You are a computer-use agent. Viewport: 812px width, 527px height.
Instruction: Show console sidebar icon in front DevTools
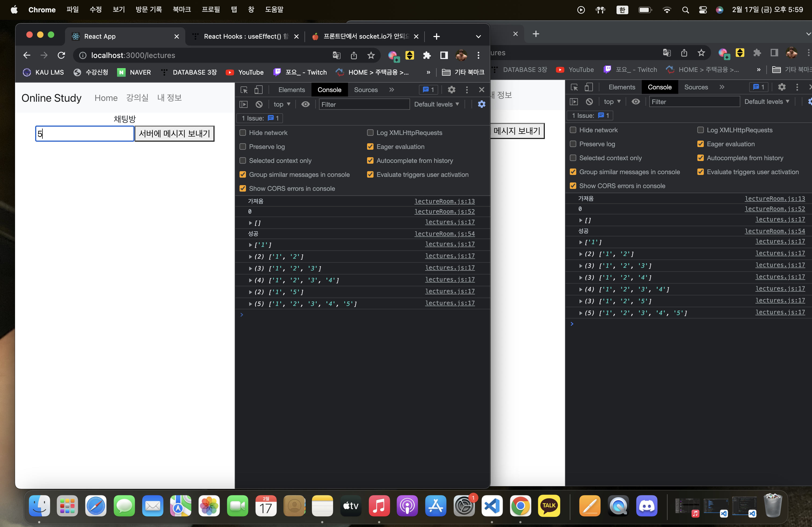tap(244, 104)
